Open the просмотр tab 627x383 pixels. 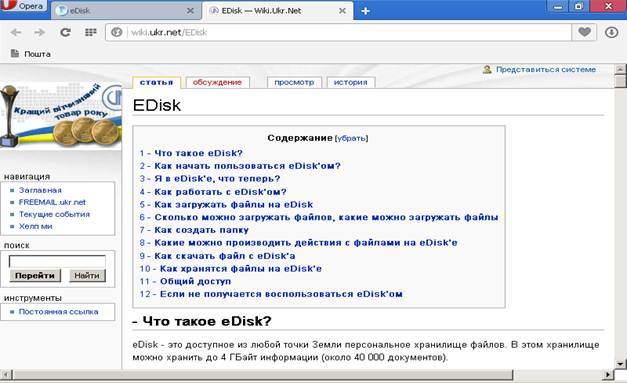coord(294,82)
